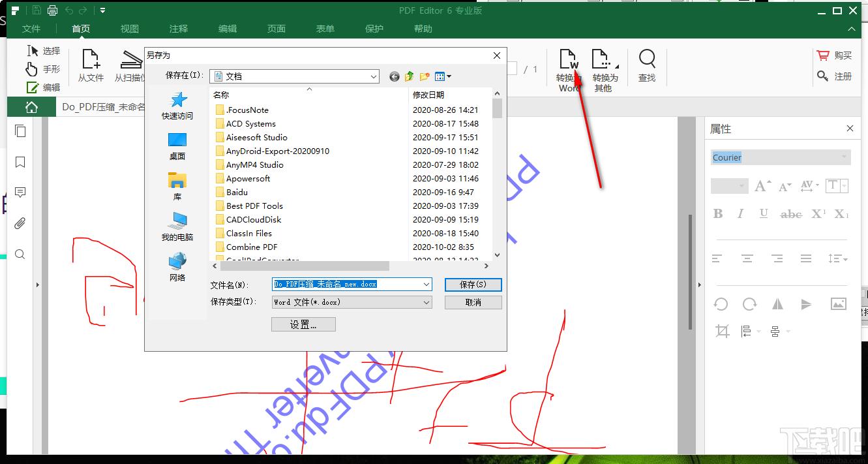The width and height of the screenshot is (868, 464).
Task: Click the Print icon in title bar
Action: [52, 10]
